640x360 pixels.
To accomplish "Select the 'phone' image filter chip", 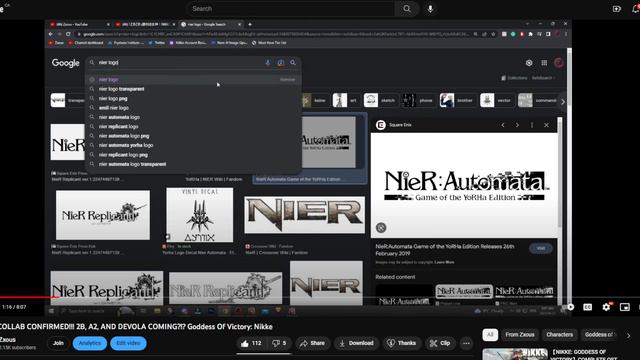I will (x=418, y=100).
